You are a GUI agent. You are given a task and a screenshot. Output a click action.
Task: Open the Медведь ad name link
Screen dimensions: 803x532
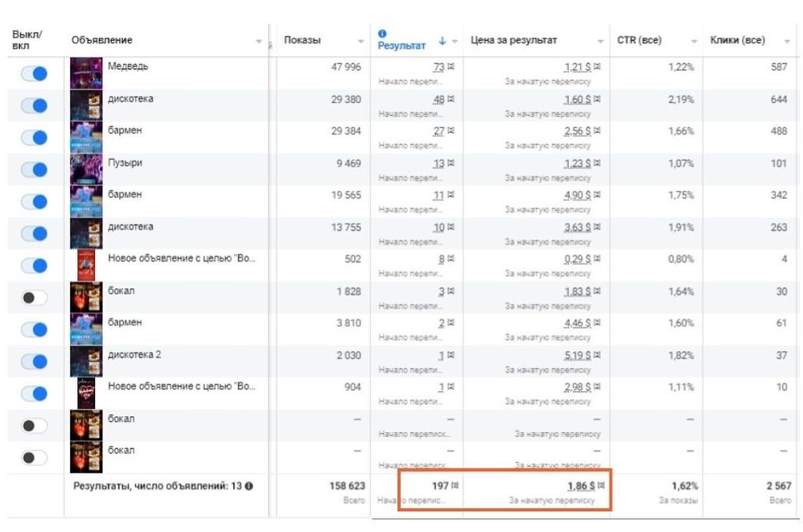pyautogui.click(x=127, y=67)
